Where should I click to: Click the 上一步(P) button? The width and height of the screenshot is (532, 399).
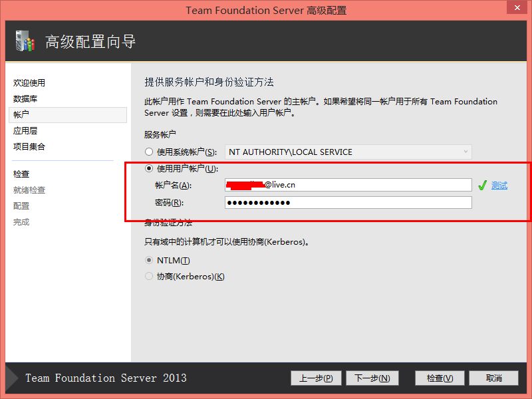tap(316, 378)
